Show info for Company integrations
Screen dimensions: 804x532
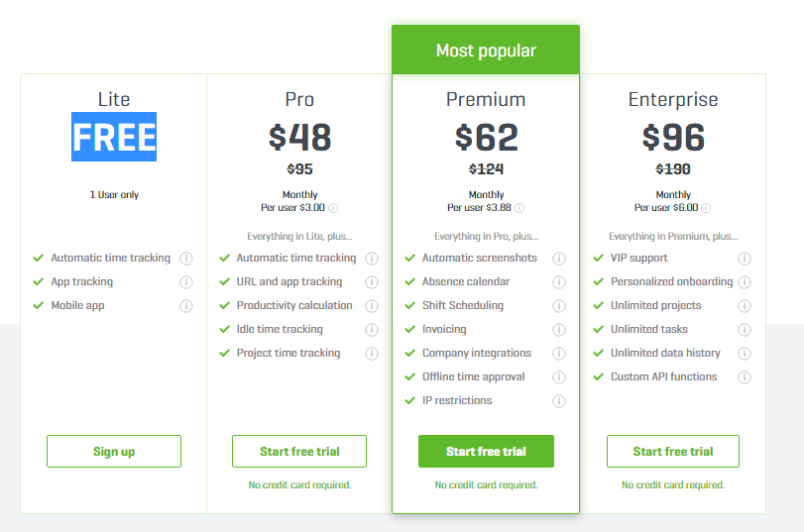tap(559, 353)
